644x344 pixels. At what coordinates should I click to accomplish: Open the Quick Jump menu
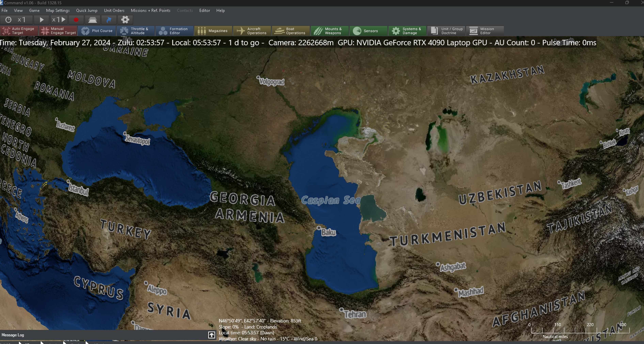point(87,11)
